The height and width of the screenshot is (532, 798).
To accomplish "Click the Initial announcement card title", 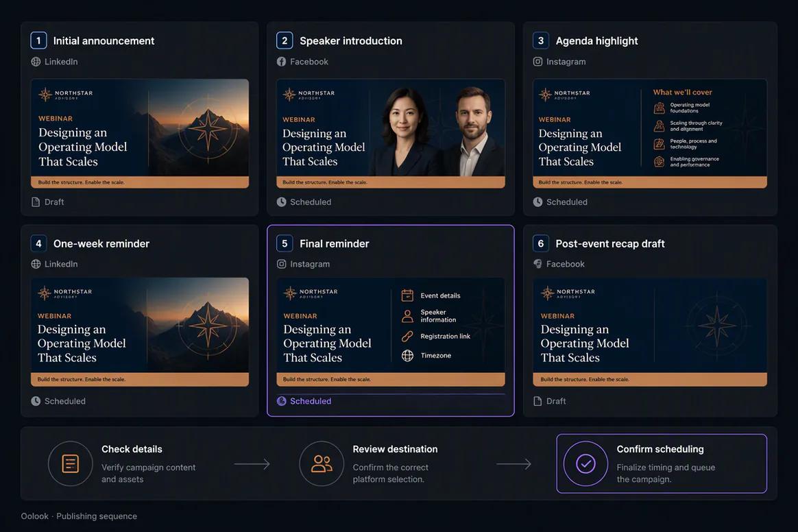I will 104,40.
